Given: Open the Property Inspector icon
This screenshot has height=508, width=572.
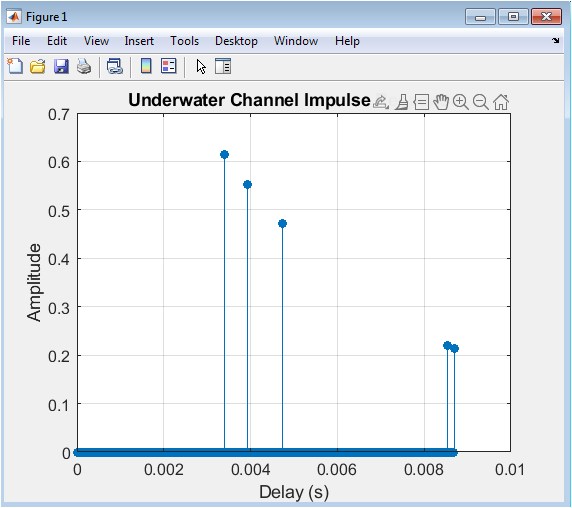Looking at the screenshot, I should pos(223,66).
